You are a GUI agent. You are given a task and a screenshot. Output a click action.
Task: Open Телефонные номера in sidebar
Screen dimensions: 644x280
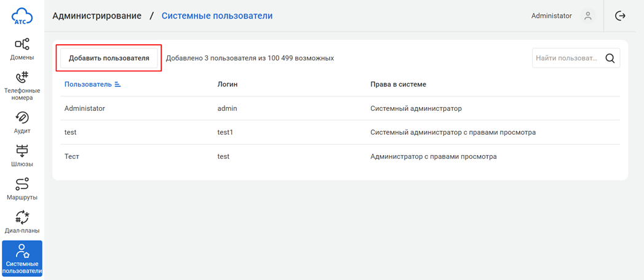22,85
